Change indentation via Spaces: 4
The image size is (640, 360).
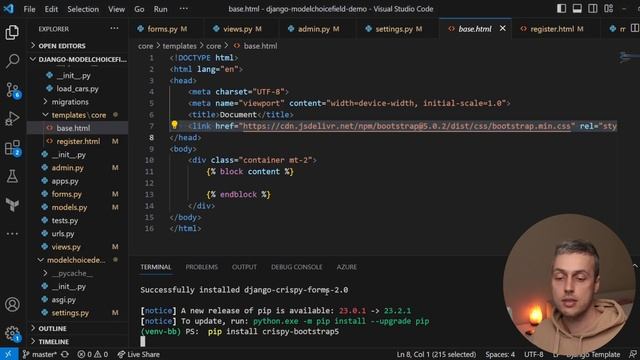[500, 354]
